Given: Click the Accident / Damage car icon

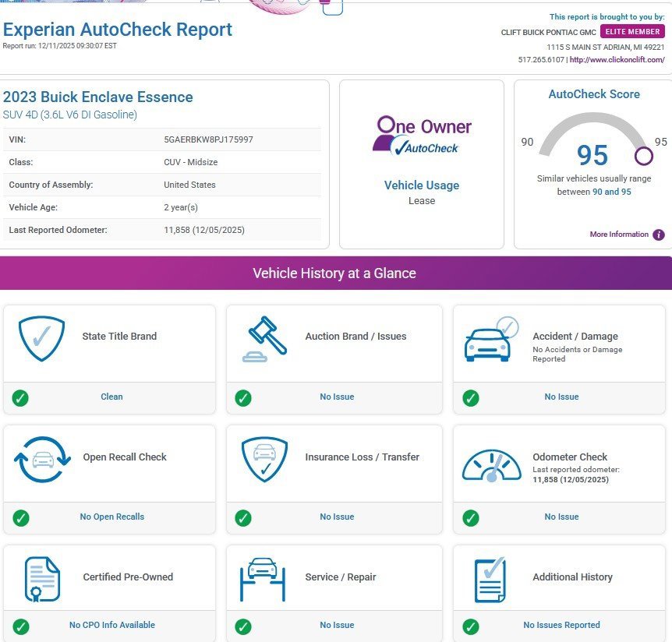Looking at the screenshot, I should click(490, 340).
